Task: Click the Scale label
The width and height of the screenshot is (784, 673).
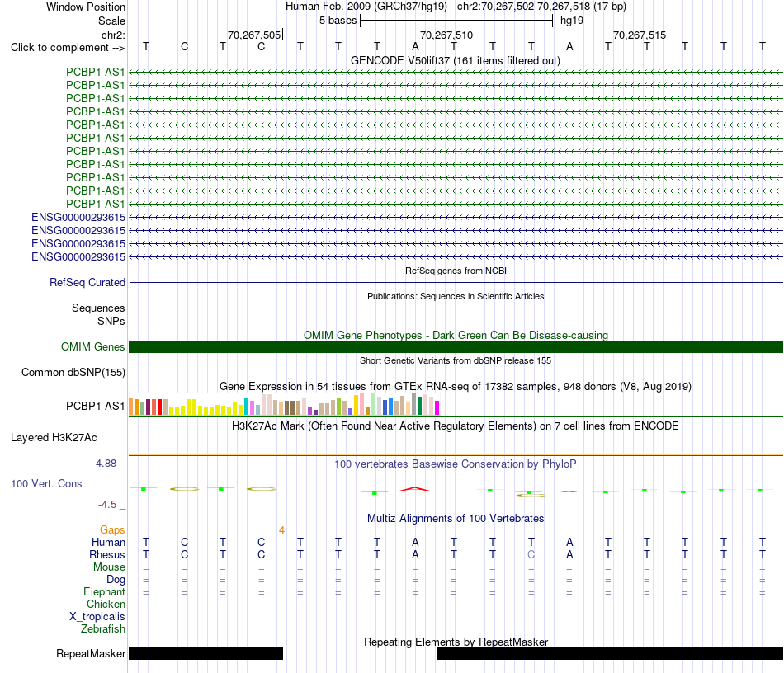Action: tap(111, 21)
